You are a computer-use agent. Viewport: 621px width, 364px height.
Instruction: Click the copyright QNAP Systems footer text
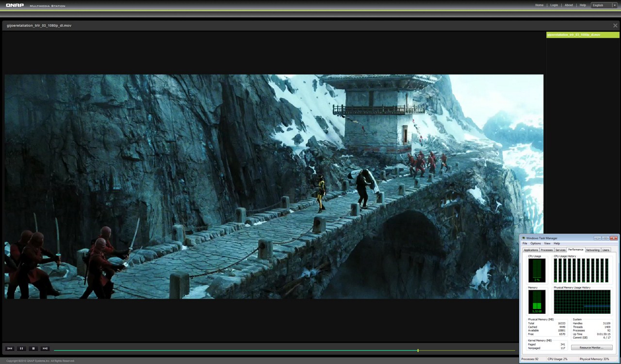(40, 361)
